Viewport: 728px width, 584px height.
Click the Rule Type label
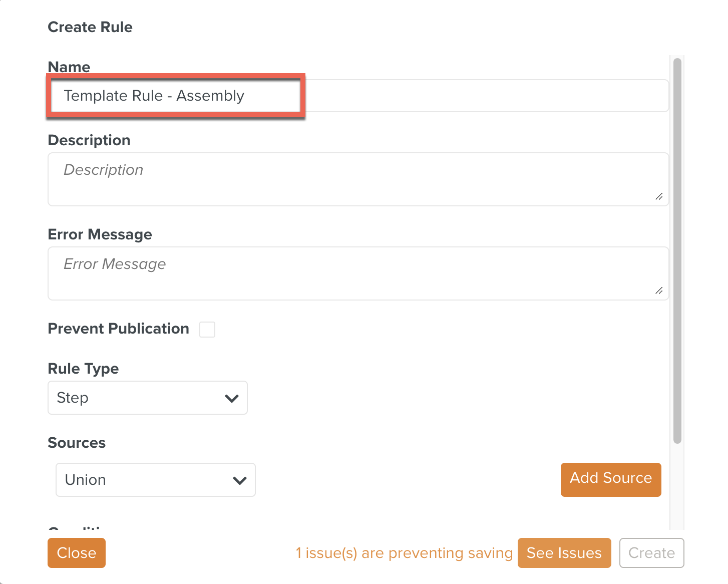tap(83, 369)
